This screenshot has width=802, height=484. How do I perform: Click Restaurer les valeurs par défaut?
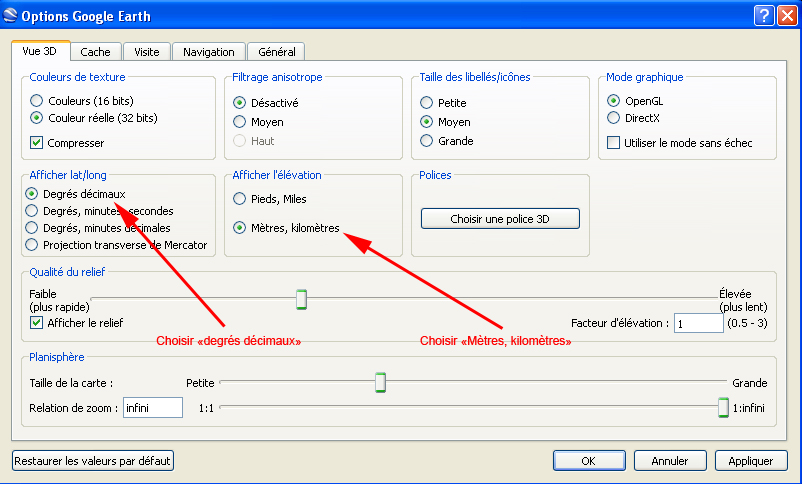pos(93,460)
